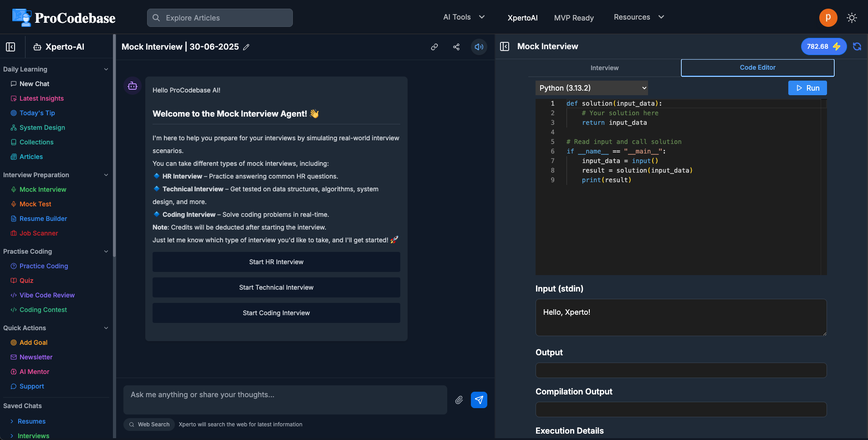This screenshot has height=440, width=868.
Task: Collapse the Practise Coding section
Action: tap(106, 251)
